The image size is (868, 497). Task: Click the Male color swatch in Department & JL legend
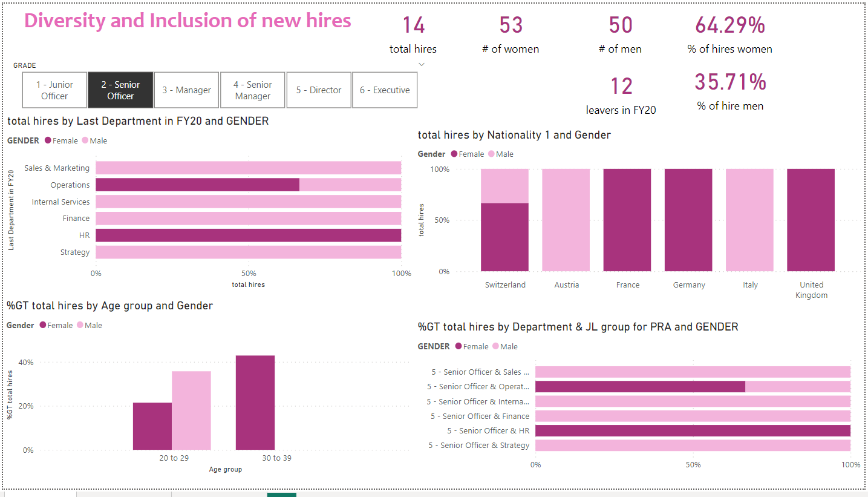(x=495, y=346)
